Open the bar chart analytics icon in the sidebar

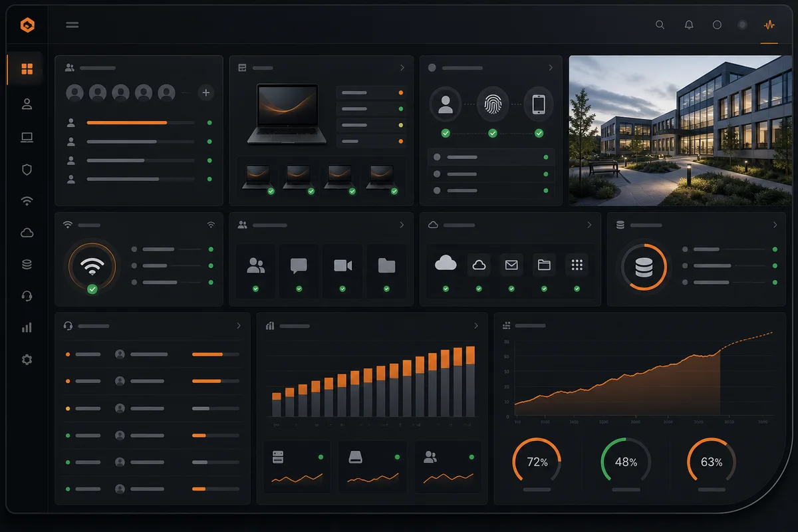click(27, 328)
